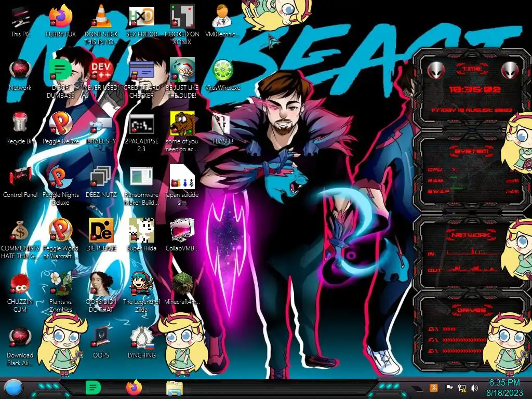Launch Peggle Nights Deluxe
532x399 pixels.
[60, 185]
